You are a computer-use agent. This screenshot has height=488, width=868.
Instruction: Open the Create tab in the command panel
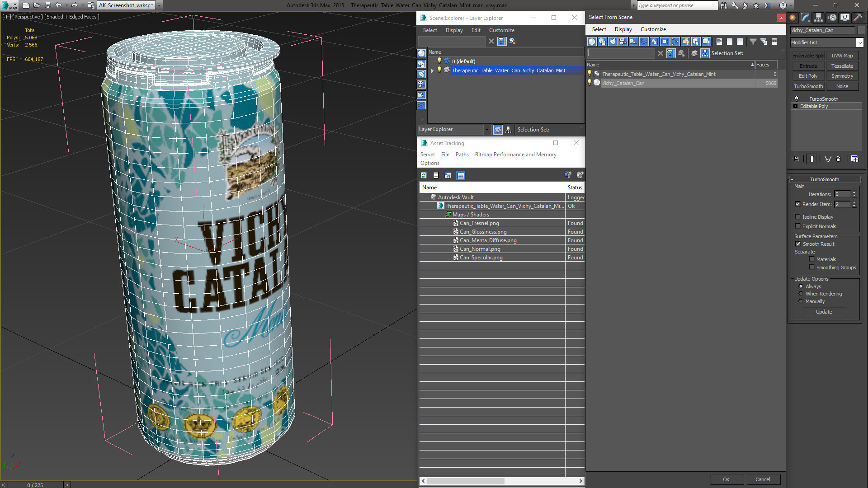pyautogui.click(x=793, y=18)
